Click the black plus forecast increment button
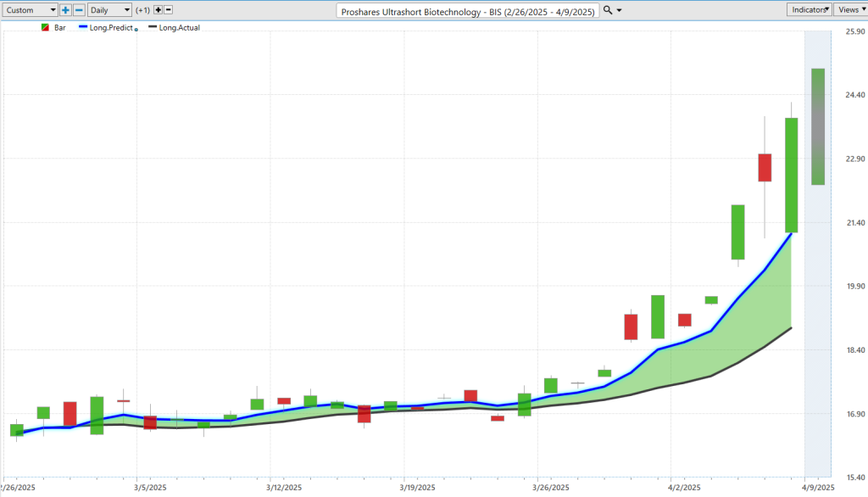 pos(157,10)
